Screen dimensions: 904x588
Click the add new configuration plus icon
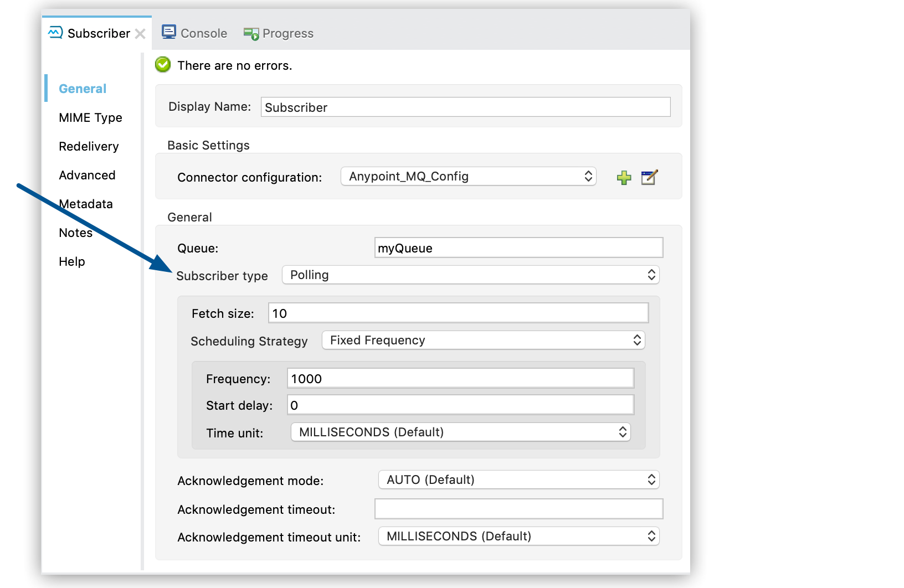pyautogui.click(x=624, y=178)
